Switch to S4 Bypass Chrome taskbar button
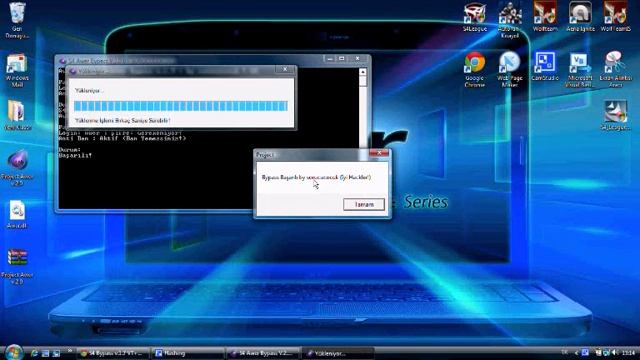The image size is (640, 360). click(113, 353)
